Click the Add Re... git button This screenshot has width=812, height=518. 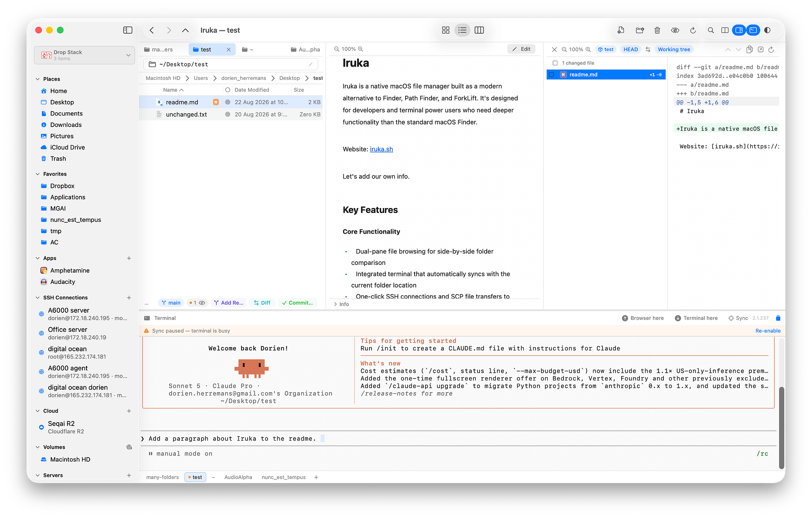(229, 303)
